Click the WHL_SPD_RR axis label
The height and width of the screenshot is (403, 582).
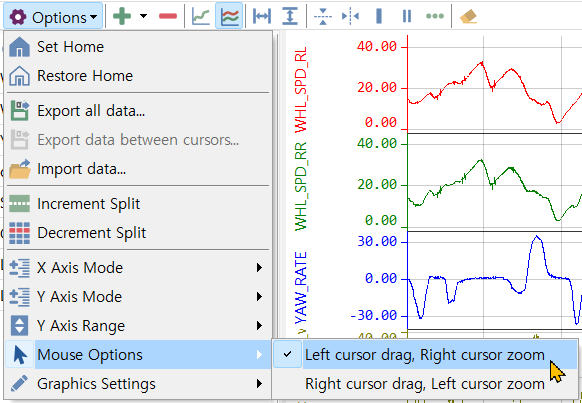(301, 186)
